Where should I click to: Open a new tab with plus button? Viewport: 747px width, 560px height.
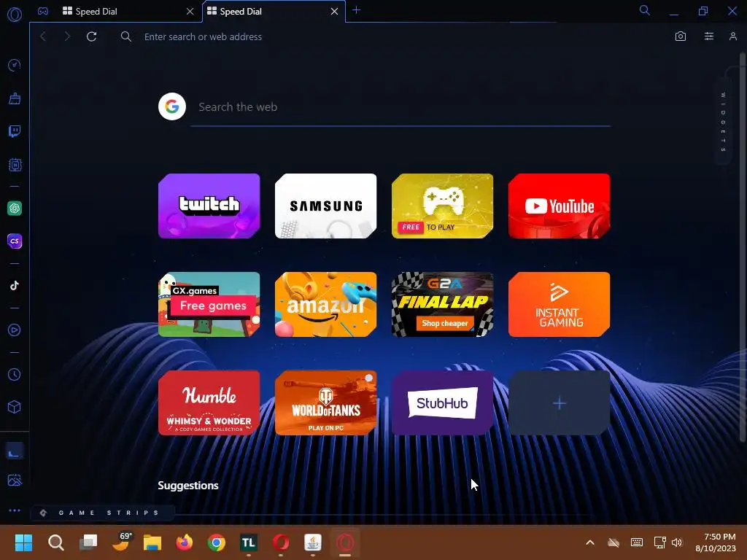356,10
